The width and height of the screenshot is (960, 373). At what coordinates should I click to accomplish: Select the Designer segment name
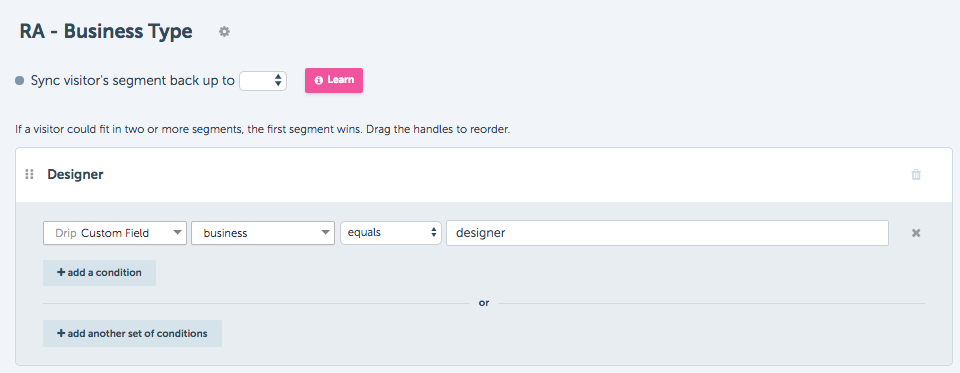pos(75,175)
